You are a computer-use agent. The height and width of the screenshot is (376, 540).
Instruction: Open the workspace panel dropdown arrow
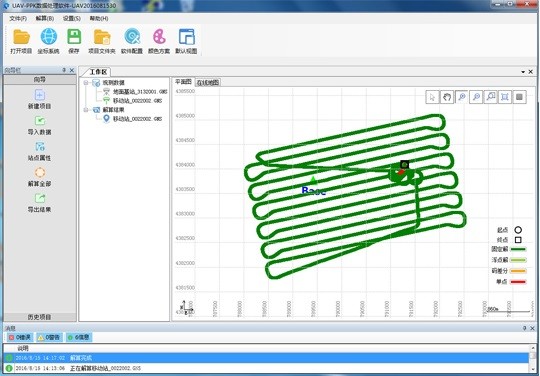click(523, 72)
